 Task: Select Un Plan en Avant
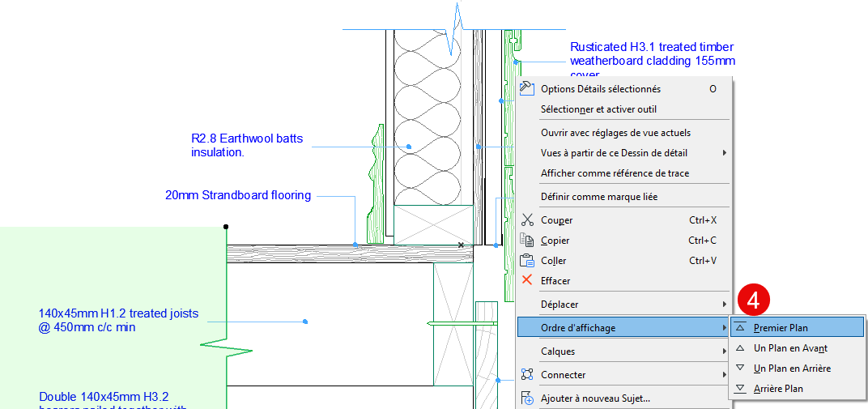click(x=797, y=348)
